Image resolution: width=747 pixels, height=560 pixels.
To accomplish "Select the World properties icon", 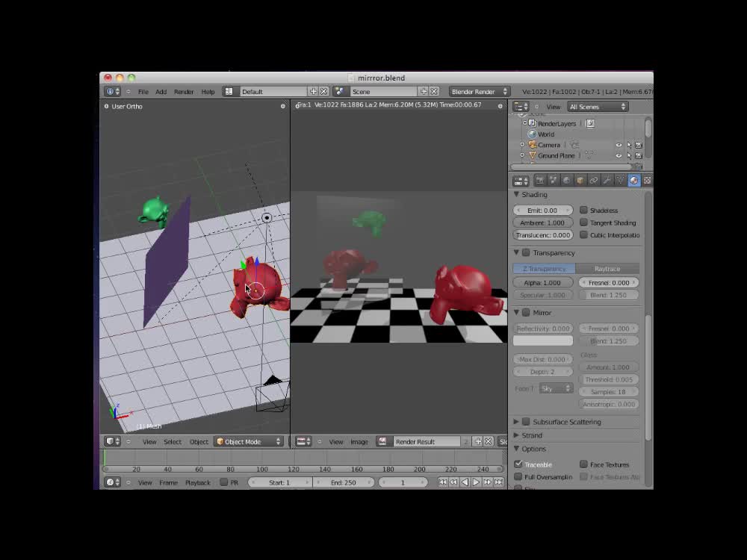I will point(567,180).
